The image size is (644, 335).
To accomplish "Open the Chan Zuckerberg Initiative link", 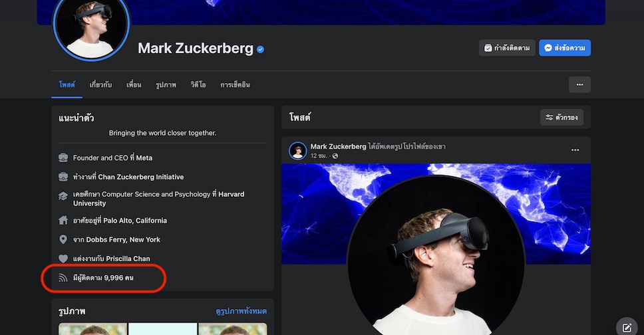I will [x=140, y=177].
